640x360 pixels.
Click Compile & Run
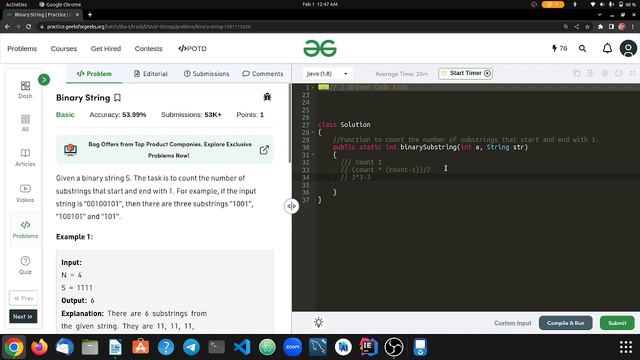[x=565, y=323]
